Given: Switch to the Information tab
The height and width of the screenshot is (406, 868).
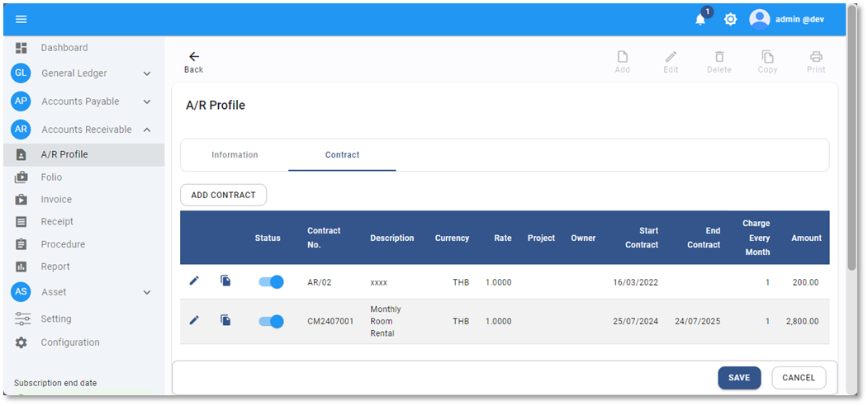Looking at the screenshot, I should click(x=235, y=155).
